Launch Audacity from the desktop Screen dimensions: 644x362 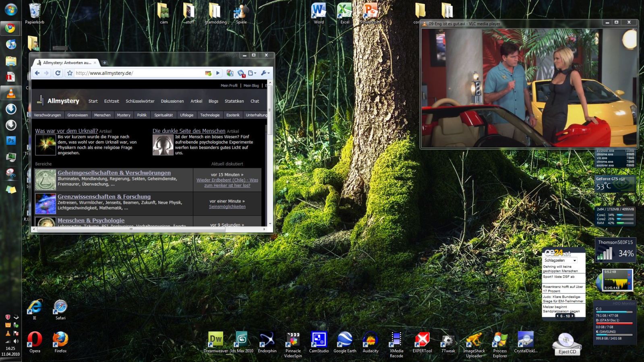pyautogui.click(x=370, y=339)
